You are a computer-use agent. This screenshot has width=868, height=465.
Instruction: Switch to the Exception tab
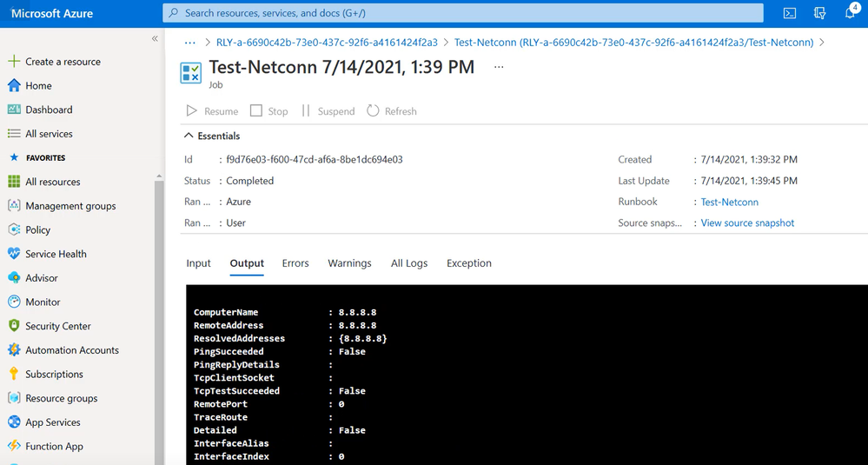(x=469, y=263)
